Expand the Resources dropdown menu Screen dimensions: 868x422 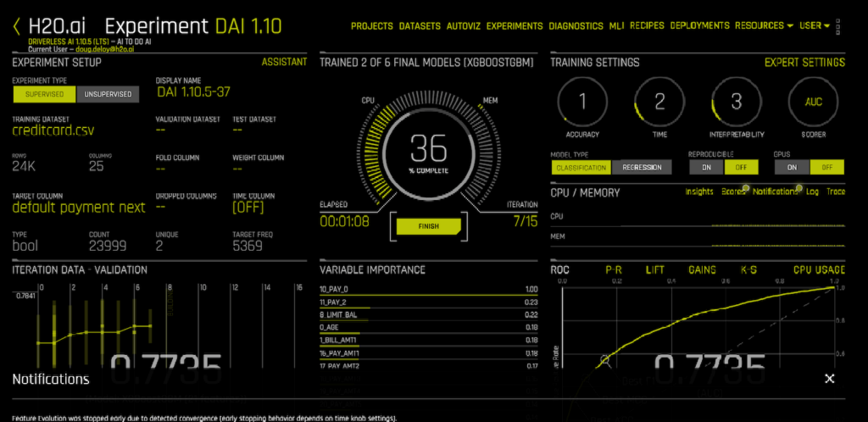[x=764, y=26]
